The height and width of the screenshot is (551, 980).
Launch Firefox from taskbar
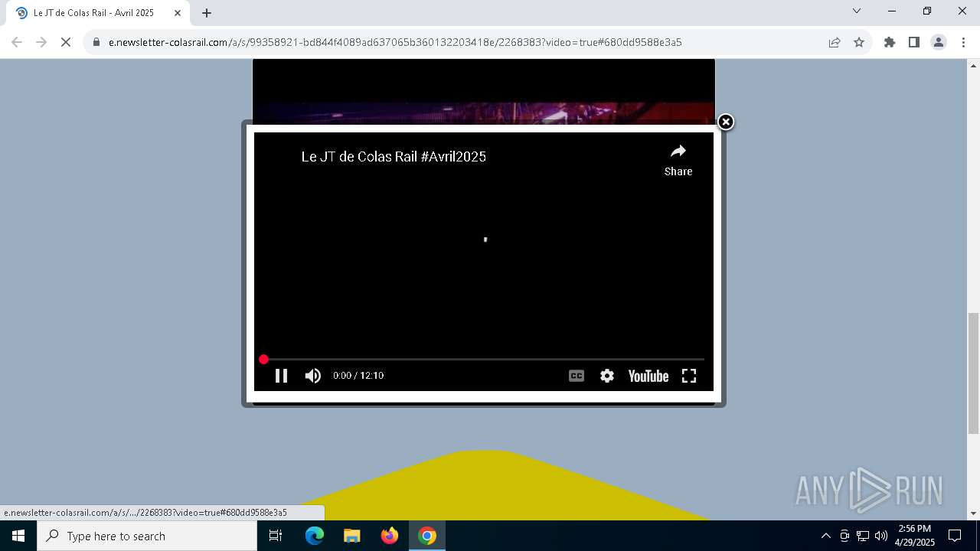(x=390, y=536)
